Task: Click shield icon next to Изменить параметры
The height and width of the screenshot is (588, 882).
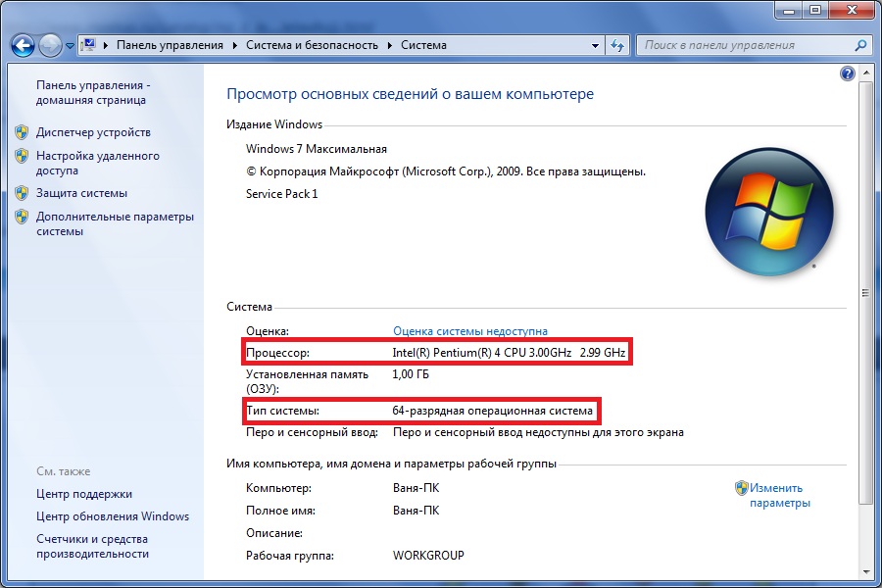Action: click(x=742, y=488)
